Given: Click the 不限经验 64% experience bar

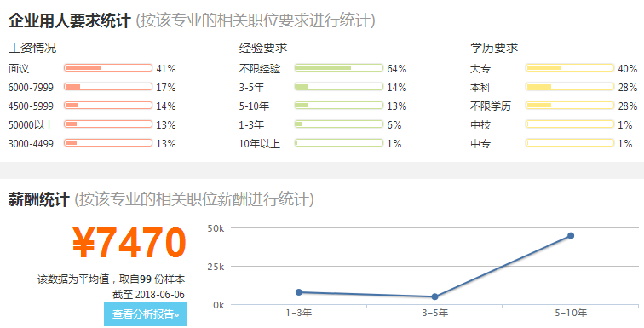Looking at the screenshot, I should pos(339,68).
